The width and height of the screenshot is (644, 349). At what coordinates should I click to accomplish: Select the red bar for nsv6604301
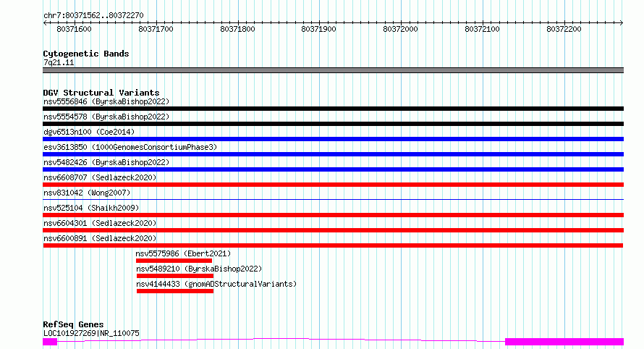(x=333, y=230)
